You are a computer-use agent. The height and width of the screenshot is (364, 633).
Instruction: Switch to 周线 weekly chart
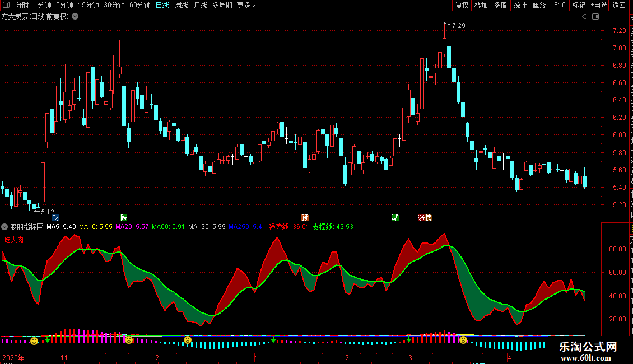tap(181, 5)
